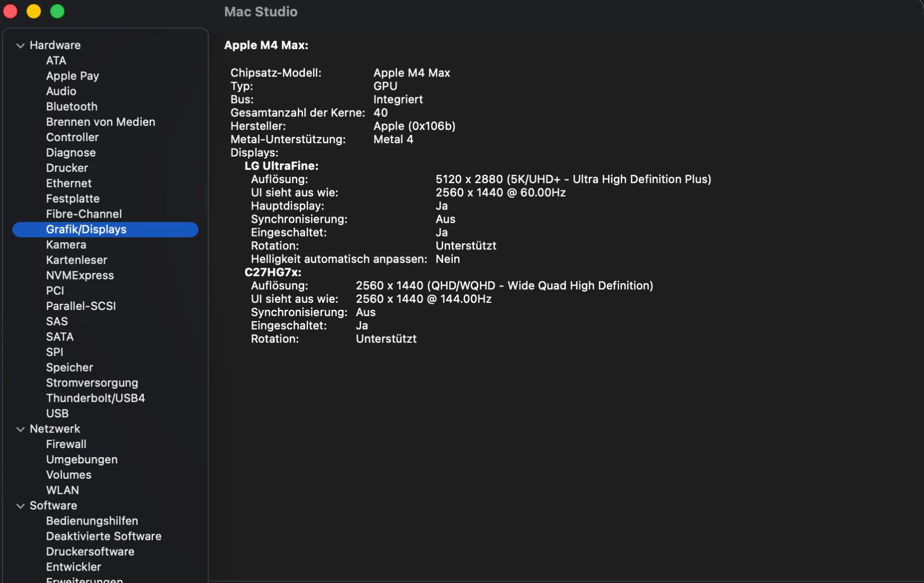Screen dimensions: 924x583
Task: Collapse the Hardware section chevron
Action: tap(20, 46)
